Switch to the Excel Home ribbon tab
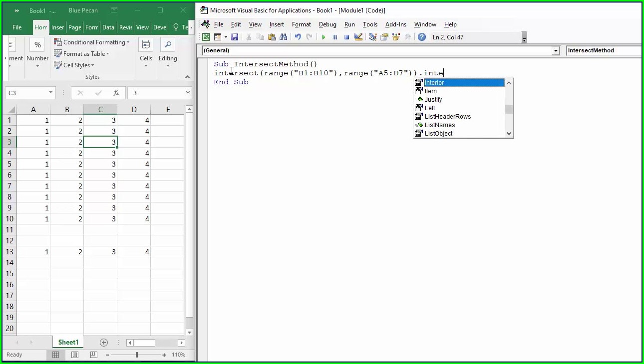This screenshot has width=644, height=364. click(x=40, y=27)
